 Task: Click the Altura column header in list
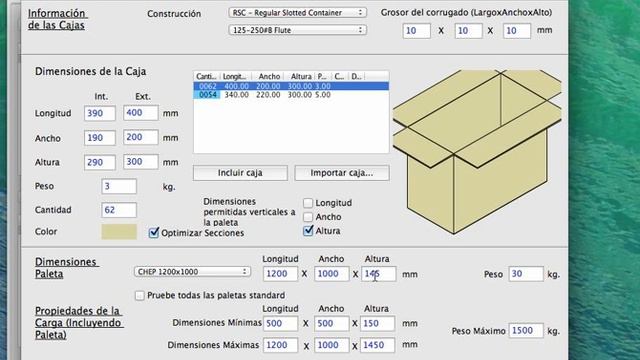(x=300, y=76)
